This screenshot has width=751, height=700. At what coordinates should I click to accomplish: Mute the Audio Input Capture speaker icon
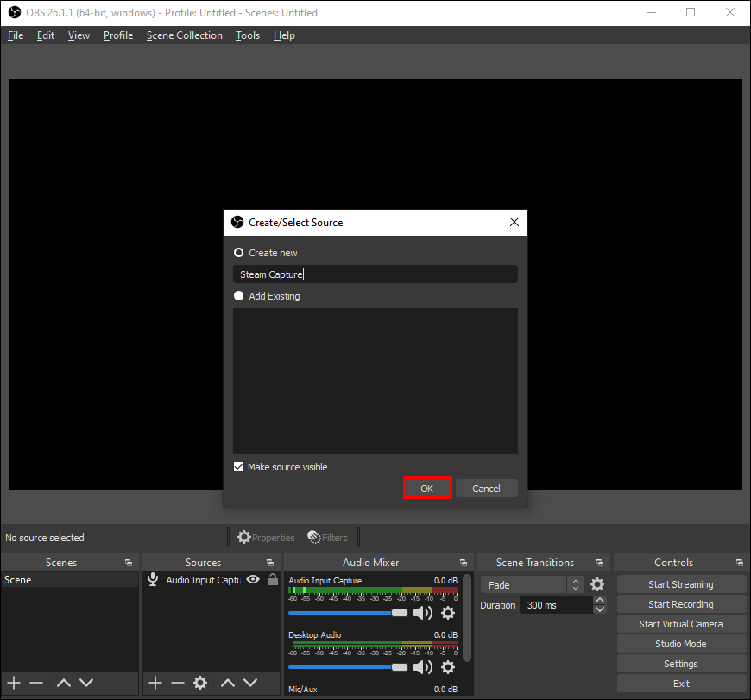[x=422, y=613]
